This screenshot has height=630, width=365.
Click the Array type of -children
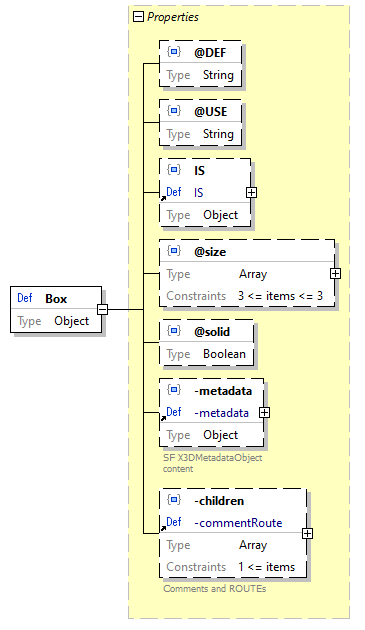[253, 545]
